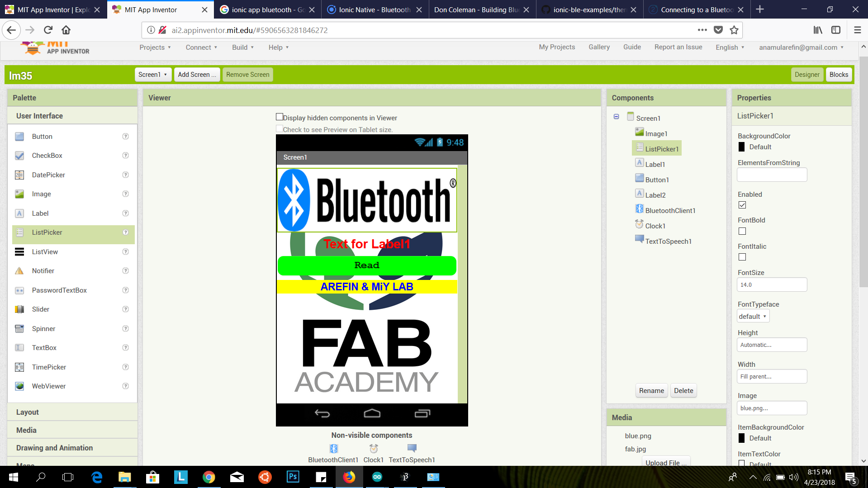Open the English language dropdown
This screenshot has width=868, height=488.
coord(730,47)
